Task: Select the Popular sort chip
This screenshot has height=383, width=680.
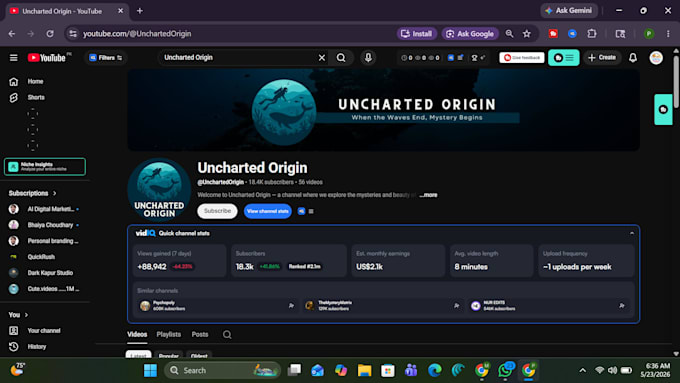Action: tap(169, 355)
